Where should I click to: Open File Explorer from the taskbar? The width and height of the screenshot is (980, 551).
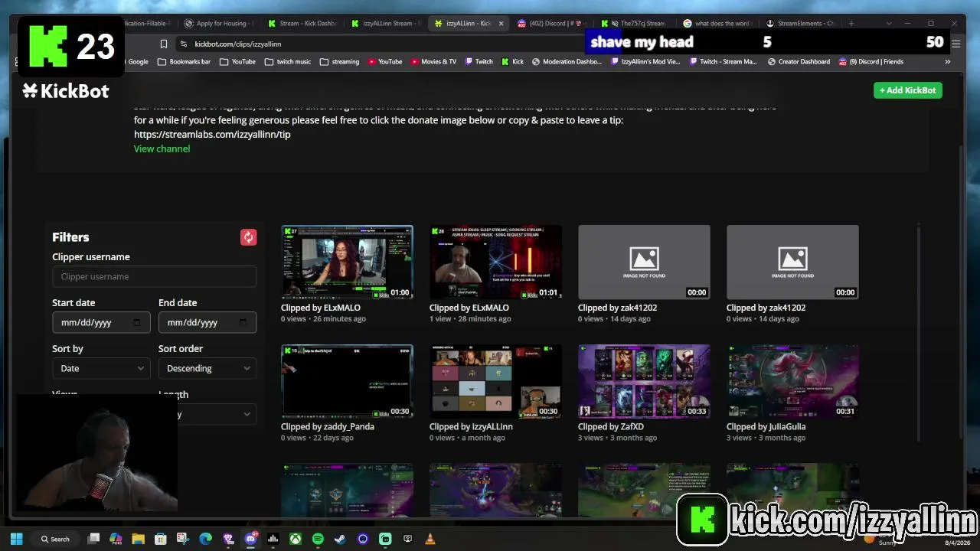tap(138, 539)
